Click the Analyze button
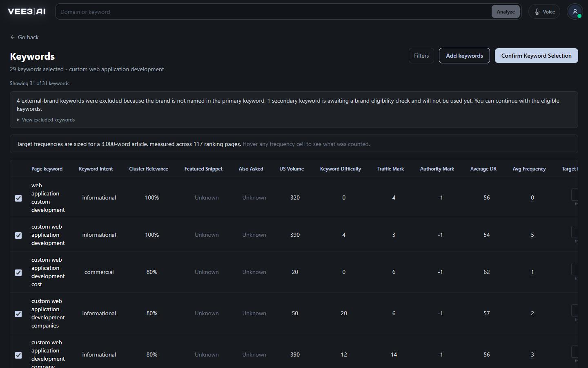The height and width of the screenshot is (368, 588). pyautogui.click(x=506, y=11)
